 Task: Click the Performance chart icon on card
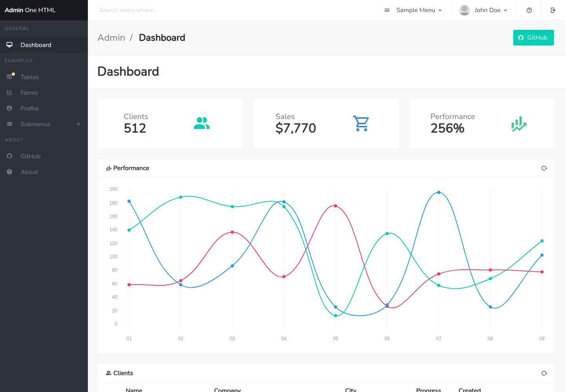519,123
